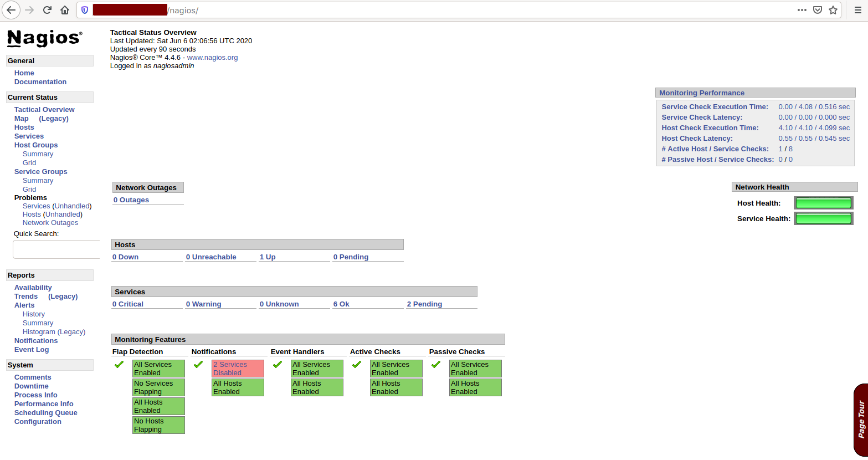Open Downtime under System

(32, 386)
